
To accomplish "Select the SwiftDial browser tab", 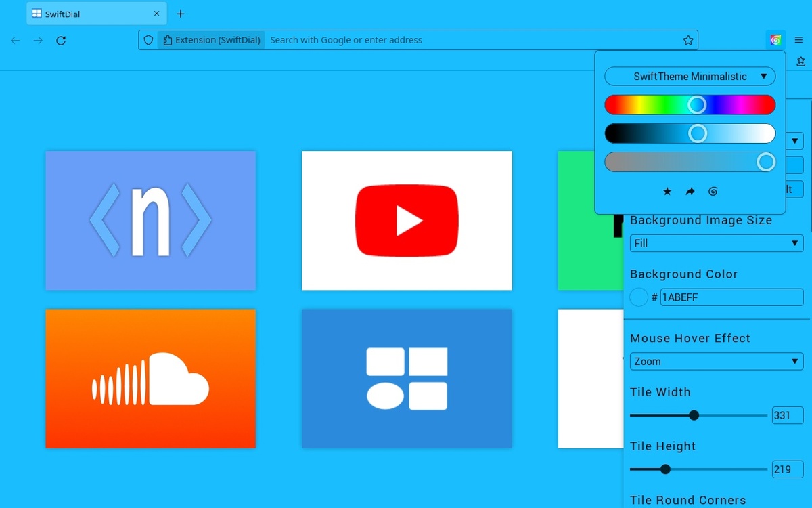I will (x=97, y=14).
